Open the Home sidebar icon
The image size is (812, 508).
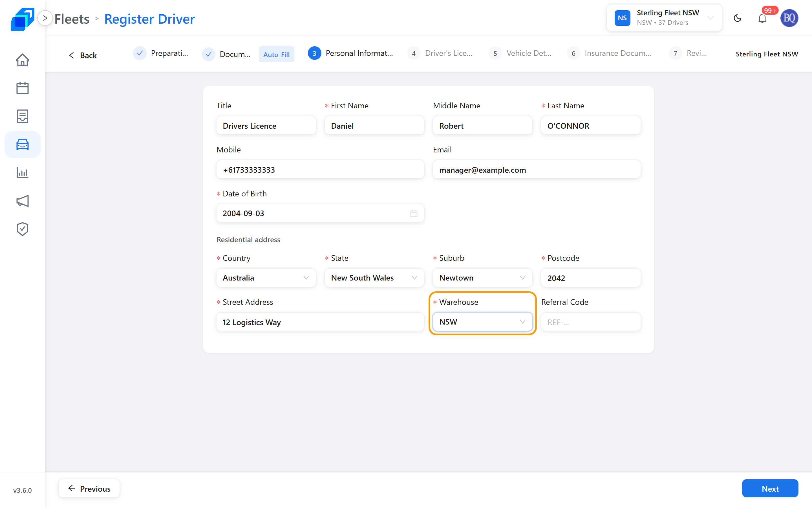[23, 60]
